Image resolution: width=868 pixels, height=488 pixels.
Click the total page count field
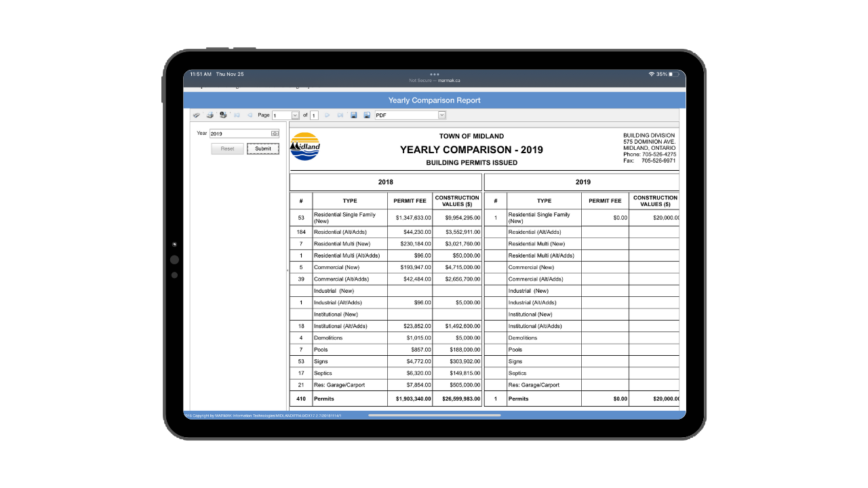pos(314,115)
